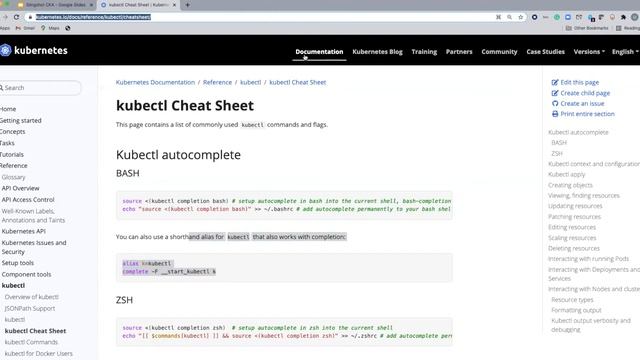Click the alias k=kubectl code block
Viewport: 640px width, 360px height.
(284, 267)
